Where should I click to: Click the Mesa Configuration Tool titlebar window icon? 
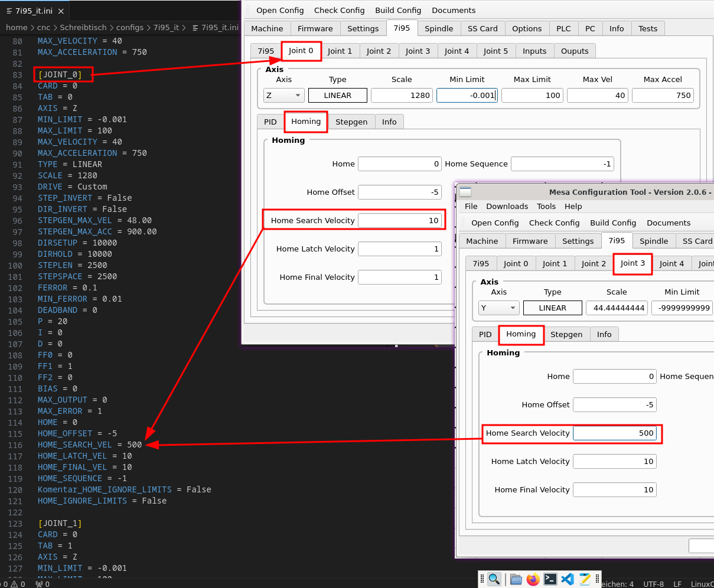(x=465, y=192)
